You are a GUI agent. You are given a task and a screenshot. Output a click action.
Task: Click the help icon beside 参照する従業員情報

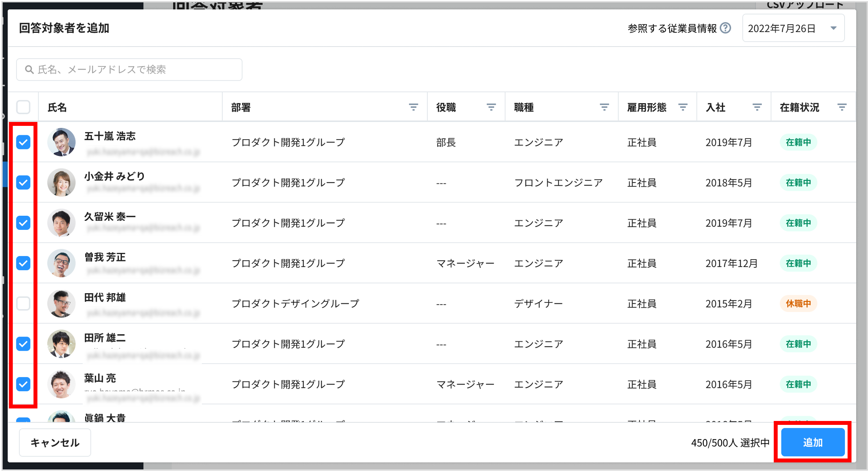pyautogui.click(x=725, y=28)
